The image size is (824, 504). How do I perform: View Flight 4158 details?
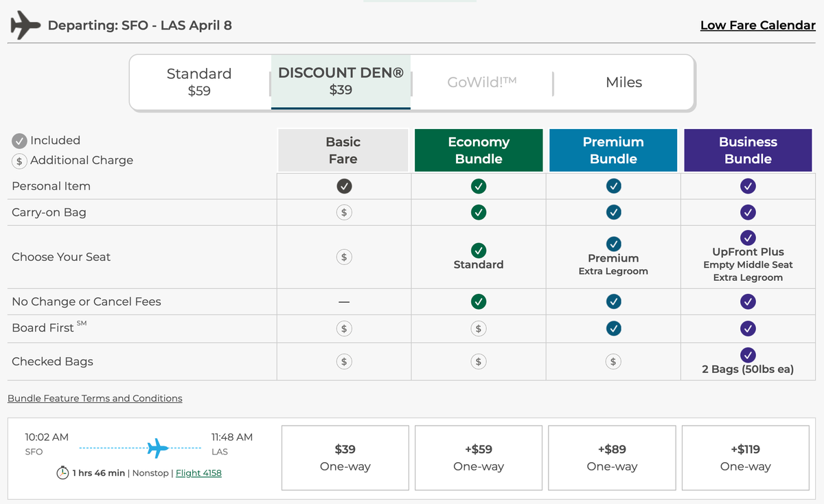coord(198,472)
